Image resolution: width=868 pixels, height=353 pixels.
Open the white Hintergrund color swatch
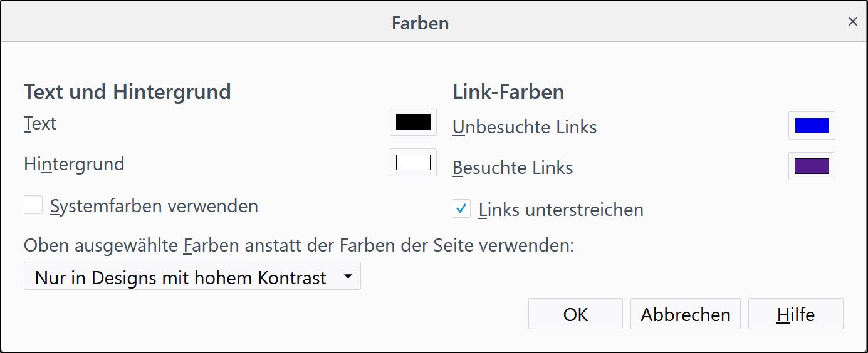click(413, 163)
